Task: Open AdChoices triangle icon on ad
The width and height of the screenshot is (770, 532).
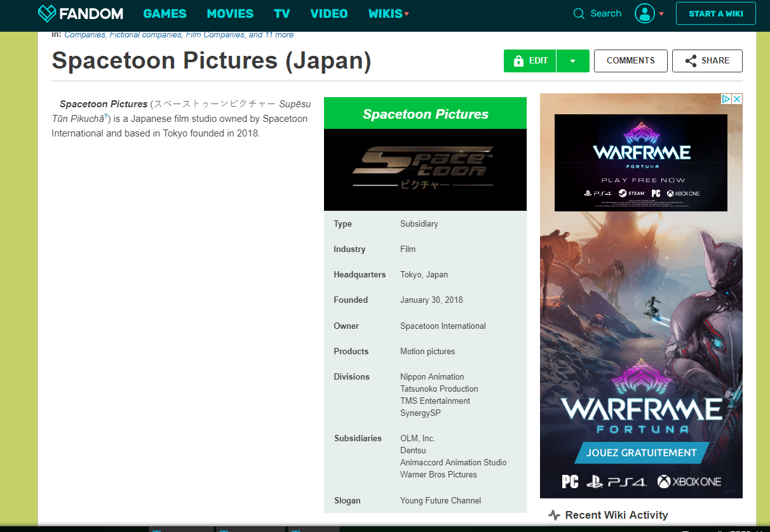Action: pos(726,99)
